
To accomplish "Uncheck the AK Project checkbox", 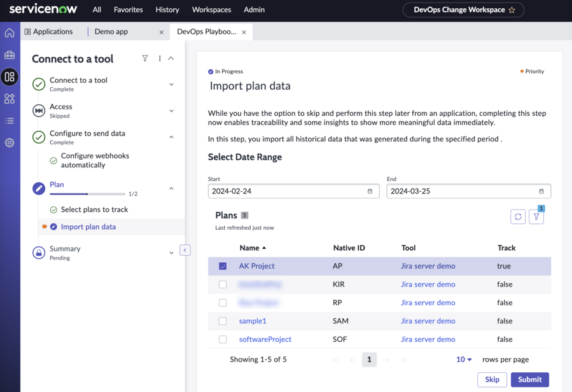I will 223,266.
